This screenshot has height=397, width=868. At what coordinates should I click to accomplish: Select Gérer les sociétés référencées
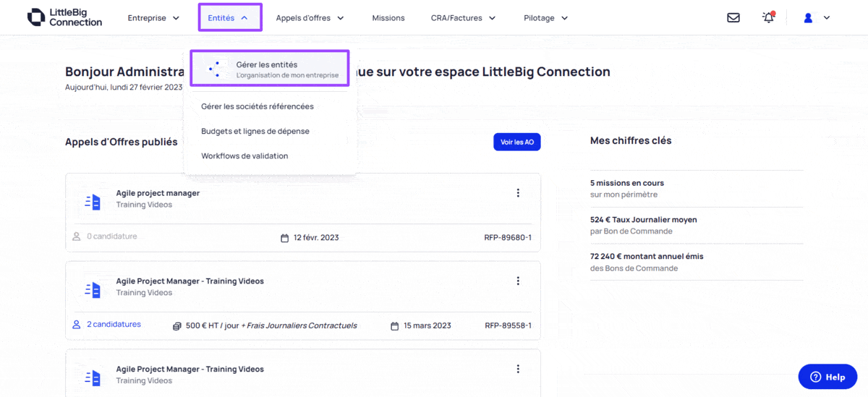click(258, 106)
